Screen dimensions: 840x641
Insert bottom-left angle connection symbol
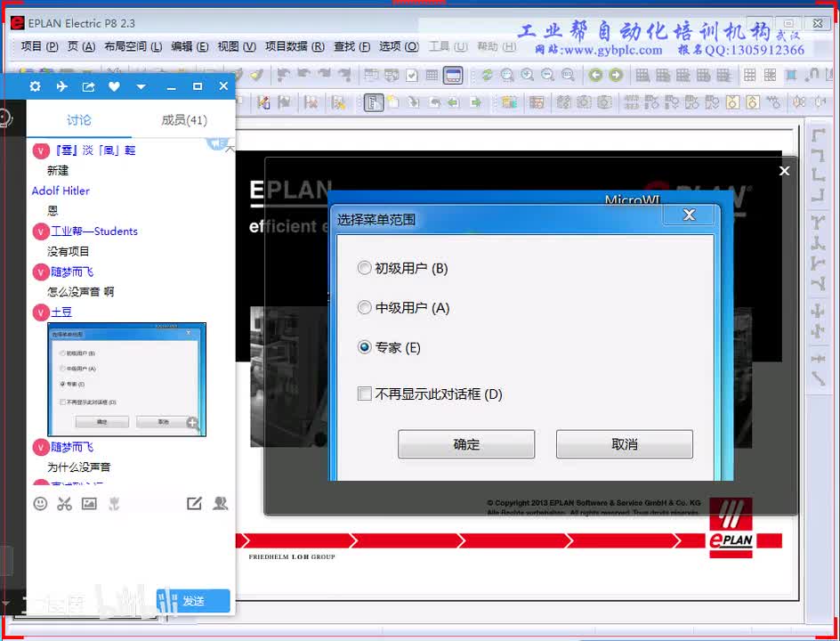click(818, 174)
